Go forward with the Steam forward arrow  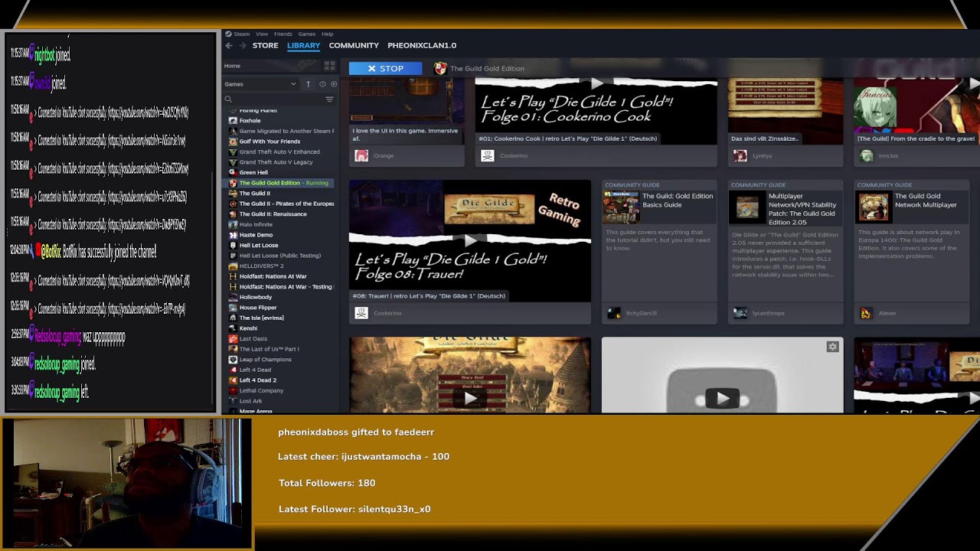point(242,46)
